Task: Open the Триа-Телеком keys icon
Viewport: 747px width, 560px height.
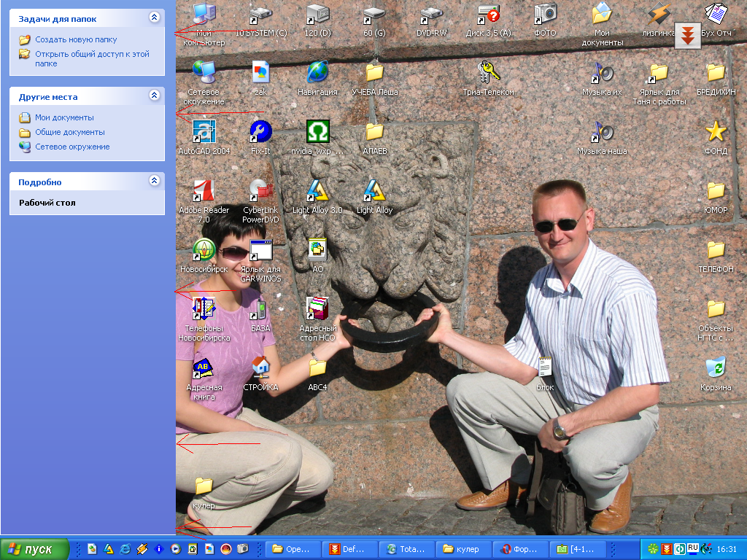Action: coord(488,73)
